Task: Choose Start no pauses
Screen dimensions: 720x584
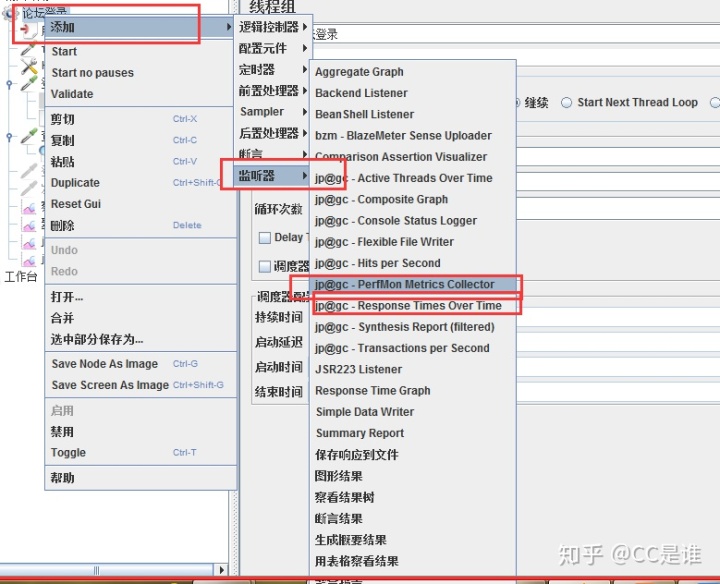Action: pyautogui.click(x=141, y=73)
